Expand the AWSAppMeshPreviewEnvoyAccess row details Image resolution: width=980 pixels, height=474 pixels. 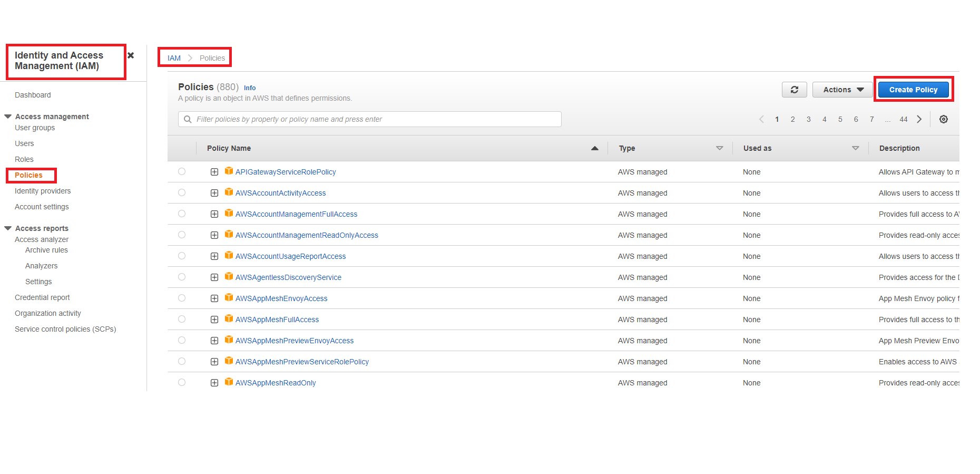pos(214,341)
